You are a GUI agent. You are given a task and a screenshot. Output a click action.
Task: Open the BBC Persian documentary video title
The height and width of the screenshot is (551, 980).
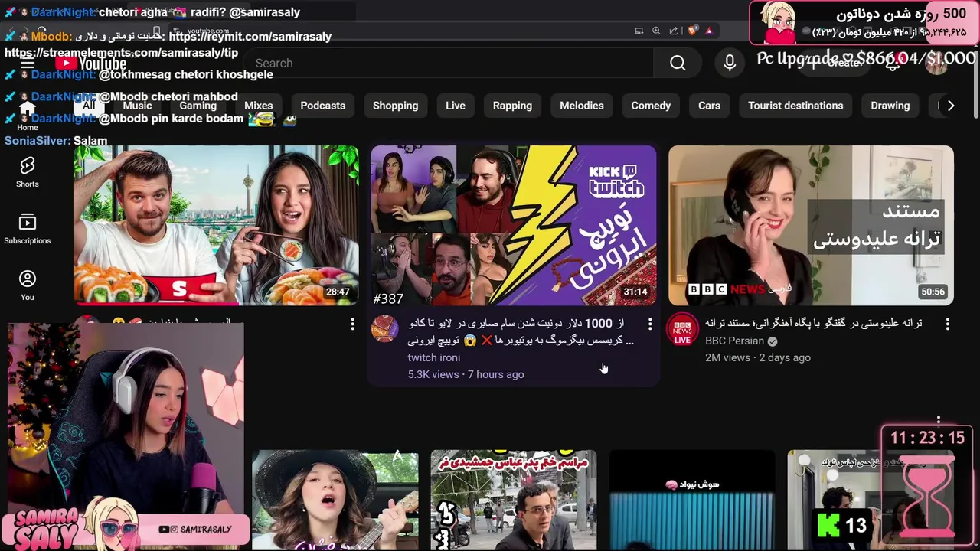click(813, 323)
